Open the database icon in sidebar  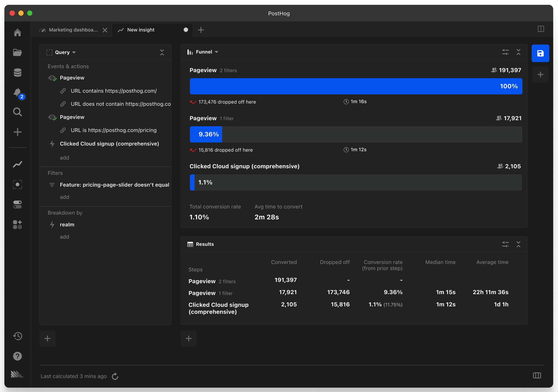[17, 72]
